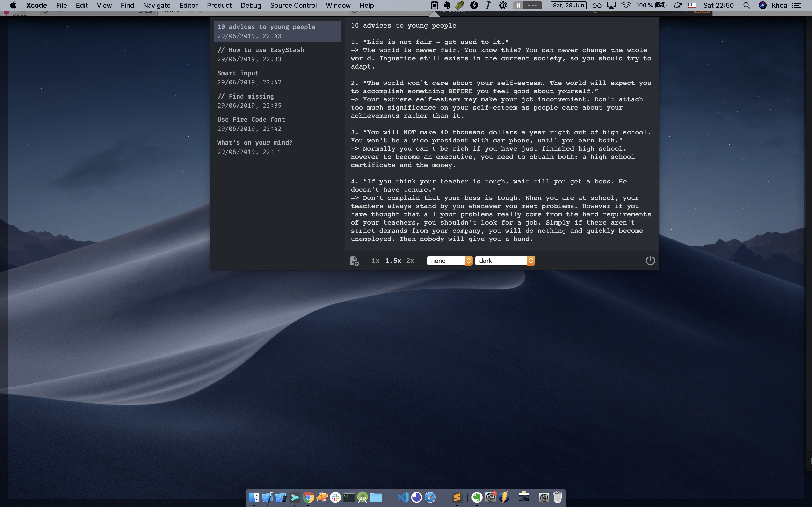This screenshot has width=812, height=507.
Task: Open Slack from the Dock
Action: click(x=335, y=497)
